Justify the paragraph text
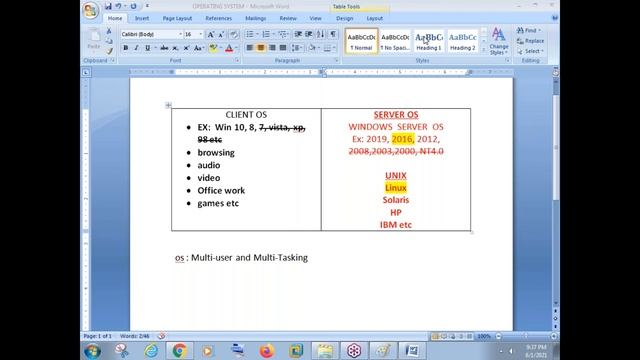The image size is (640, 360). pos(283,48)
